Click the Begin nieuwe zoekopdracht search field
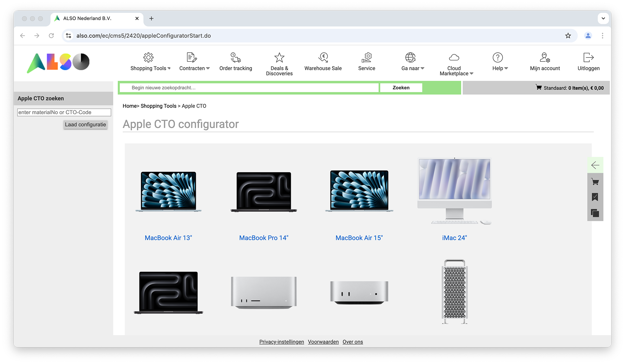625x364 pixels. (x=249, y=88)
